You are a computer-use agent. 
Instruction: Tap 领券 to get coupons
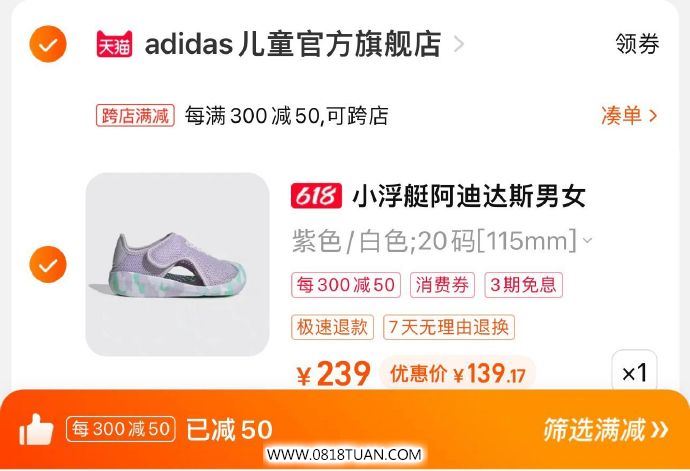(x=637, y=44)
